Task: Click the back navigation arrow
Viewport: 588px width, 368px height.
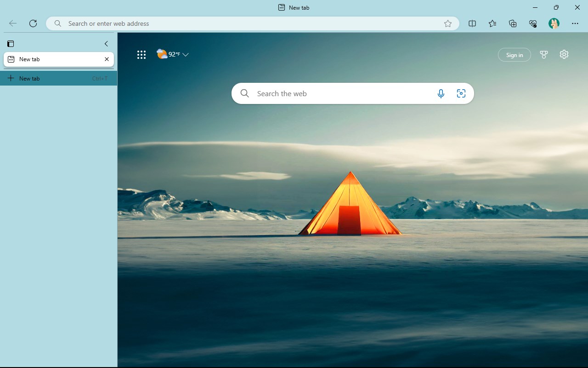Action: pyautogui.click(x=13, y=23)
